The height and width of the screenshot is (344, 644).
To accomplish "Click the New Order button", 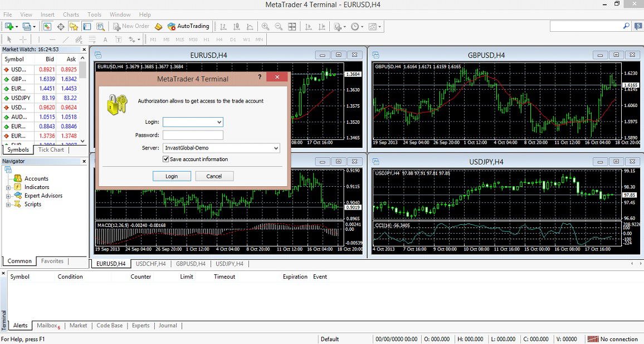I will coord(131,26).
